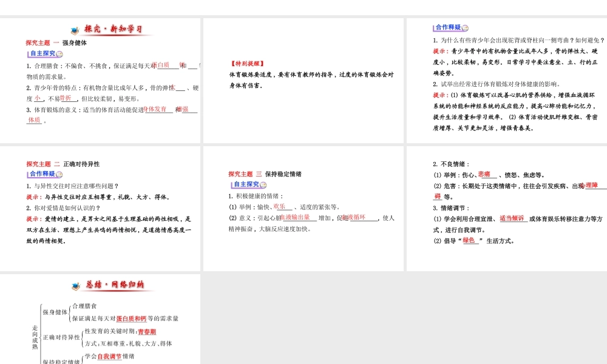The image size is (607, 364).
Task: Click the line 2. 不良情绪
Action: click(451, 164)
